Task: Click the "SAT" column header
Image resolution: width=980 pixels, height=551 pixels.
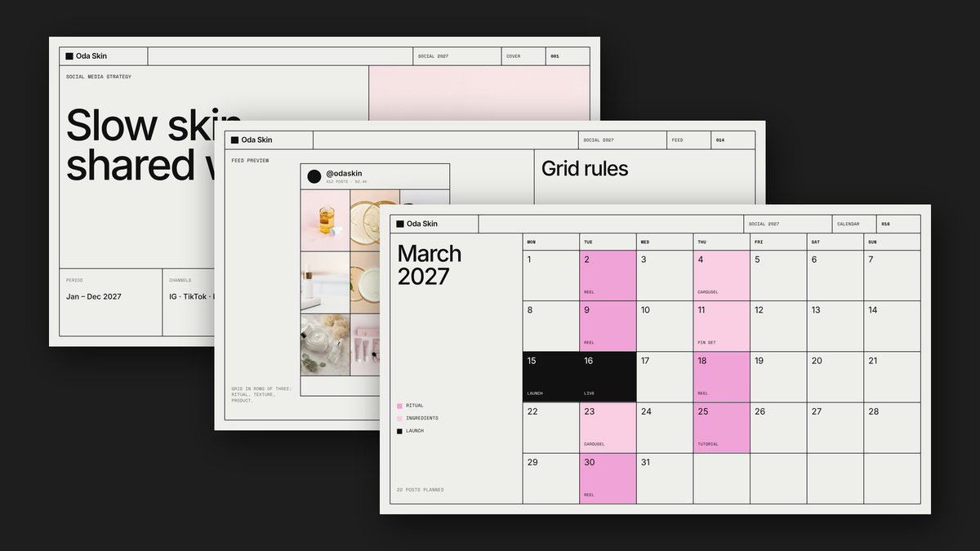Action: [815, 242]
